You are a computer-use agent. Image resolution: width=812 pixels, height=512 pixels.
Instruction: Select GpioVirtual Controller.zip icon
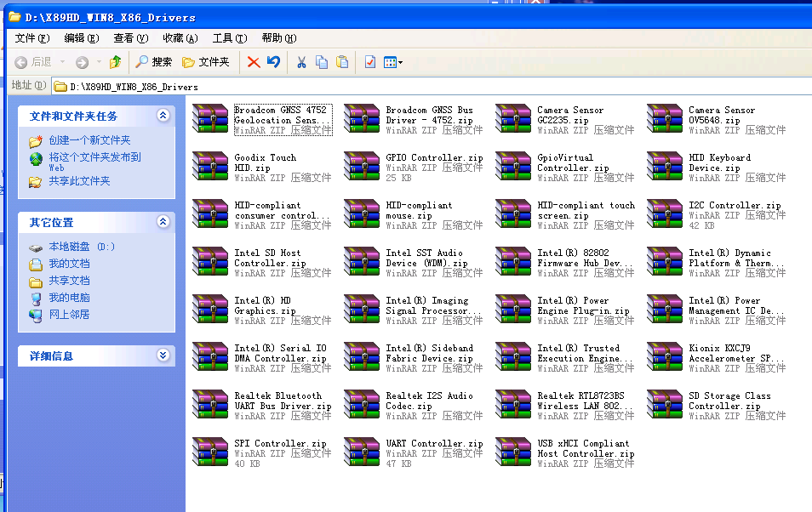click(513, 166)
